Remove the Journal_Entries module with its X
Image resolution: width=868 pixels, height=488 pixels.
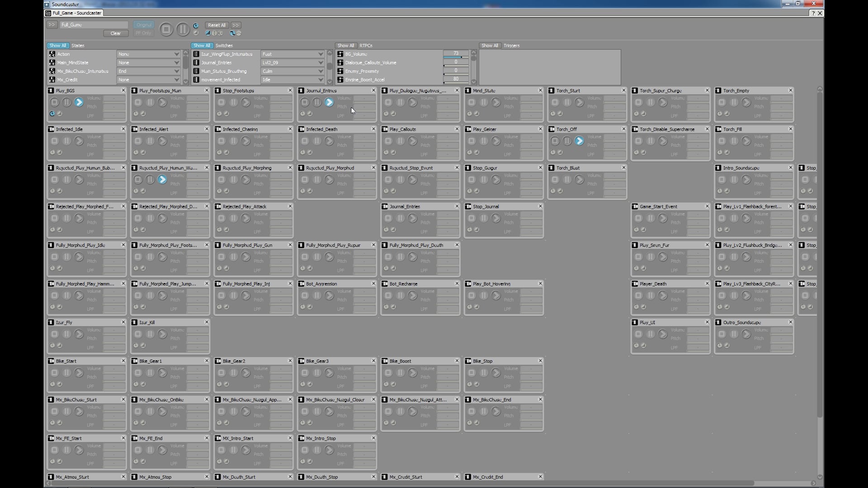click(373, 90)
